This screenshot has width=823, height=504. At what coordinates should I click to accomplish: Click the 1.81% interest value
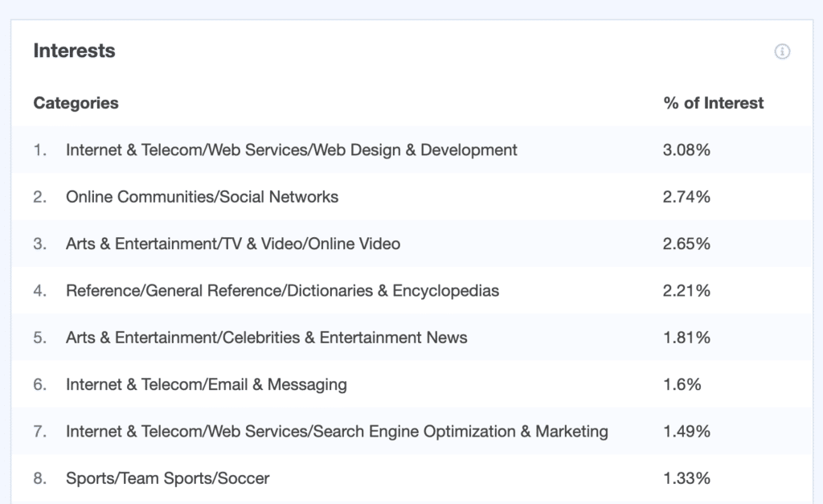coord(686,338)
